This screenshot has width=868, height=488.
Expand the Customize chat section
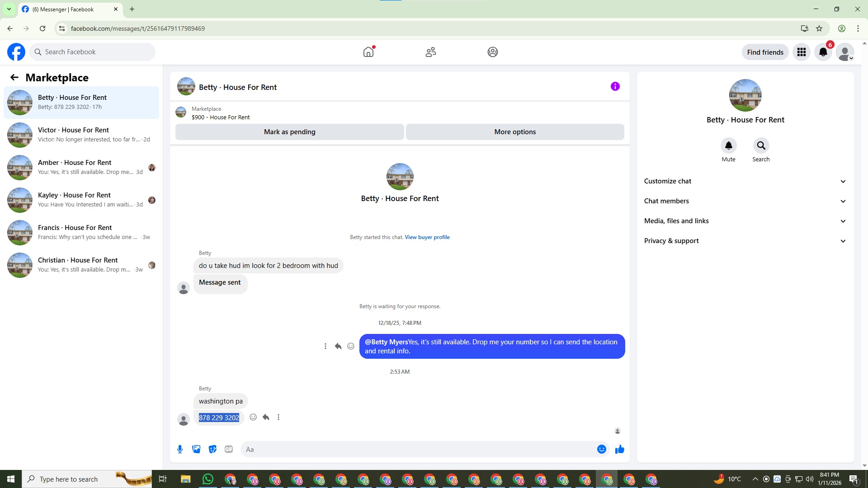745,181
